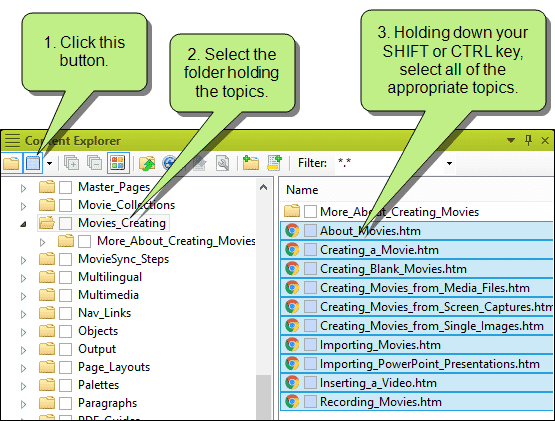Screen dimensions: 555x421
Task: Check the More_About_Creating_Movies box in file list
Action: click(310, 211)
